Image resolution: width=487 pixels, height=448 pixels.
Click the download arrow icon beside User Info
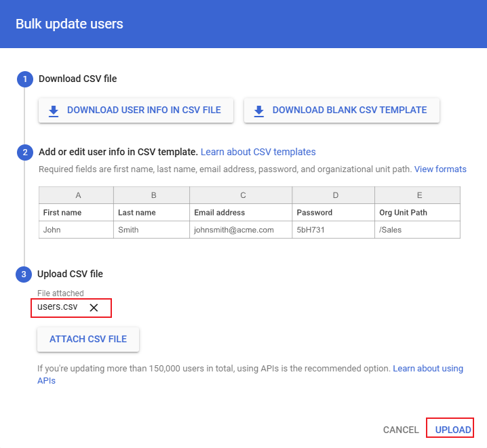tap(54, 110)
